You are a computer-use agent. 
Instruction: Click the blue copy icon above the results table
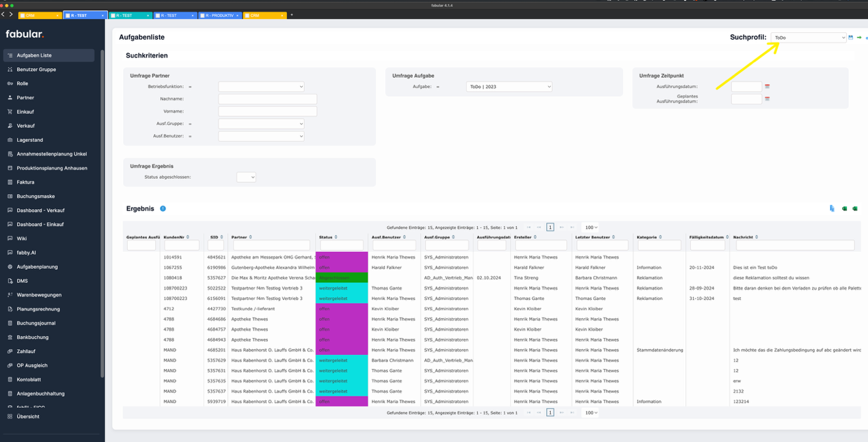(x=832, y=208)
